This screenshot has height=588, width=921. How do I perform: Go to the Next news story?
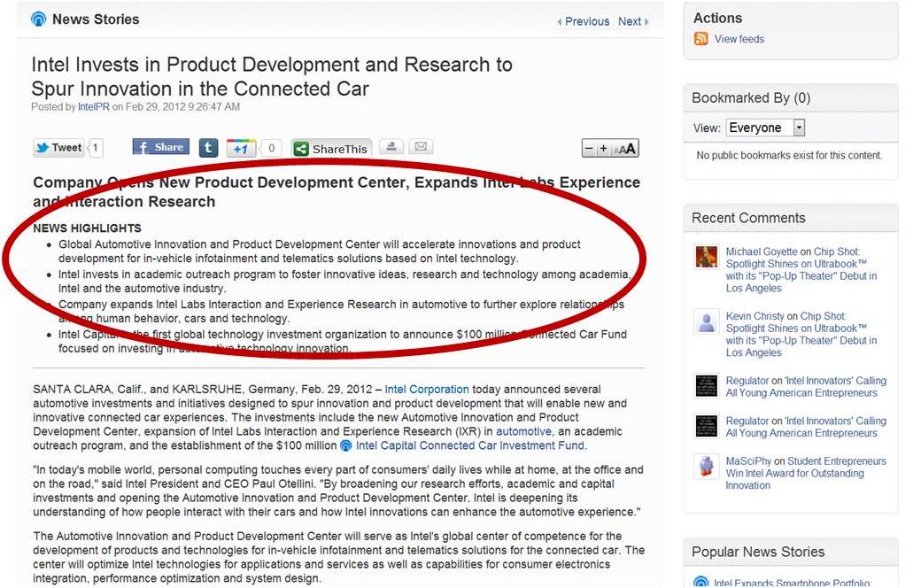point(632,22)
